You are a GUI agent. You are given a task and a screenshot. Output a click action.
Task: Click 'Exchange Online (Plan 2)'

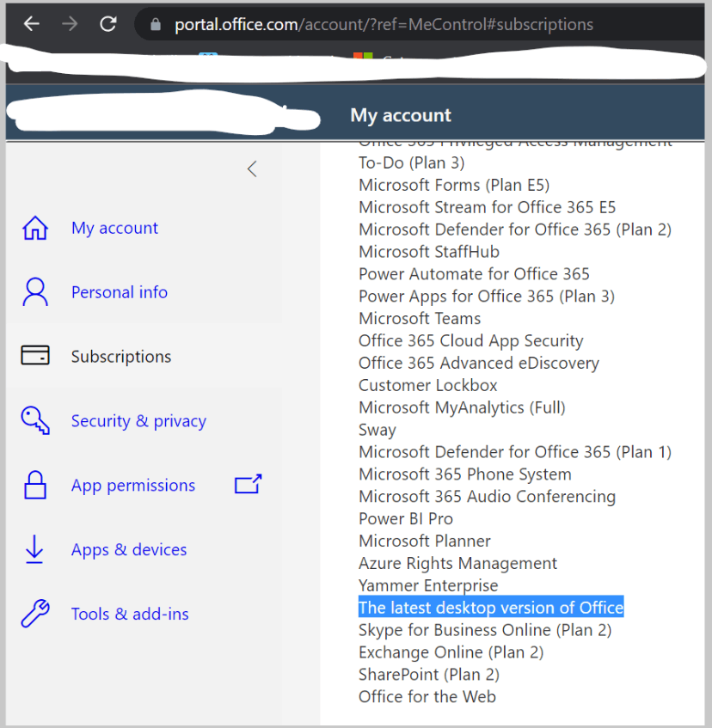451,652
